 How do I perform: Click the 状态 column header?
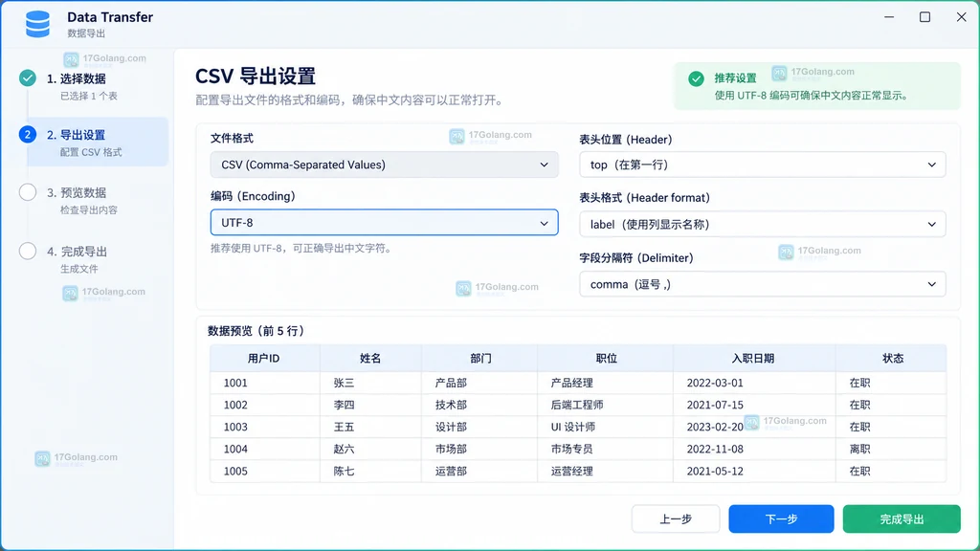(x=893, y=359)
